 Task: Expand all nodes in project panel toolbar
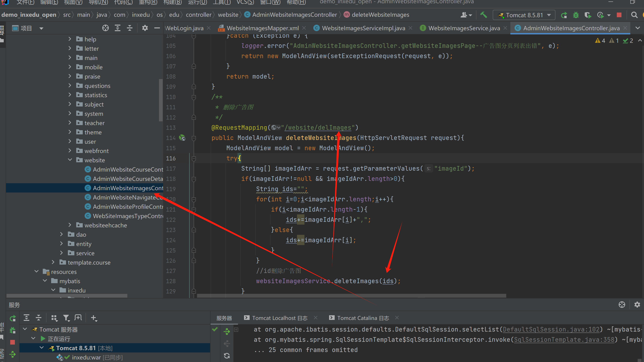tap(118, 28)
